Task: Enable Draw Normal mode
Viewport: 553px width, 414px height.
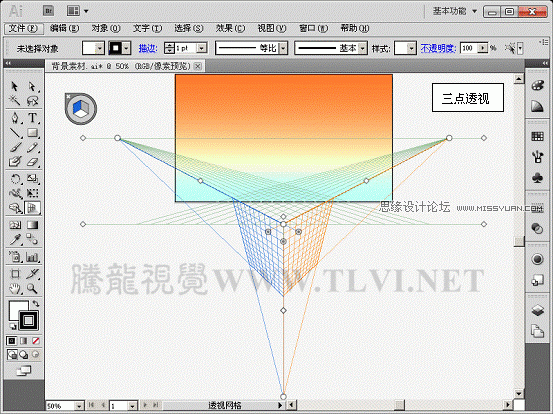Action: (x=12, y=354)
